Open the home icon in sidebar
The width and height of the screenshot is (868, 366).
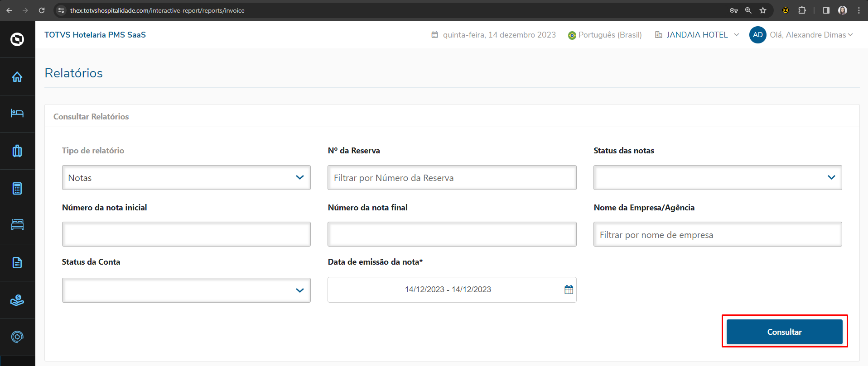pyautogui.click(x=17, y=77)
